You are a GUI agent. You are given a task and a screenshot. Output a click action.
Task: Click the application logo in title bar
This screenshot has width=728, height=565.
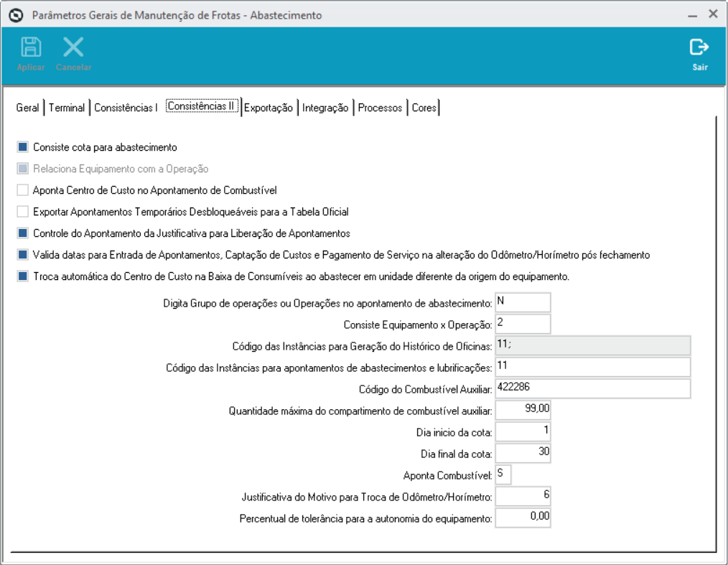pos(17,15)
